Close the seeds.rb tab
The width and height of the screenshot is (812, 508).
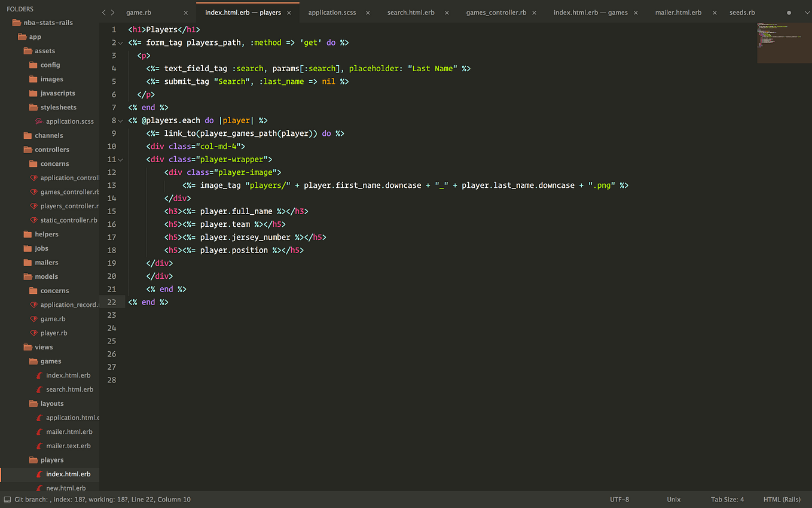point(768,11)
